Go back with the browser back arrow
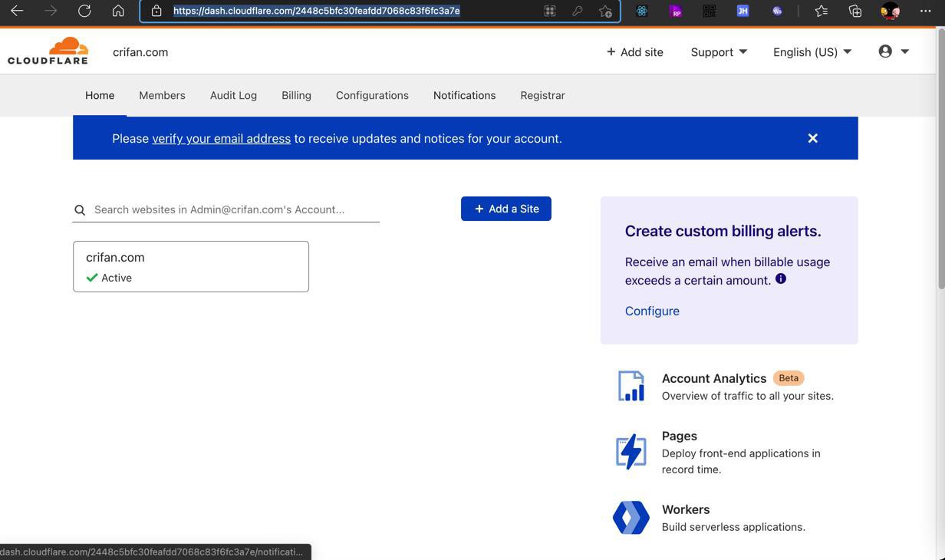The height and width of the screenshot is (560, 945). [x=17, y=11]
